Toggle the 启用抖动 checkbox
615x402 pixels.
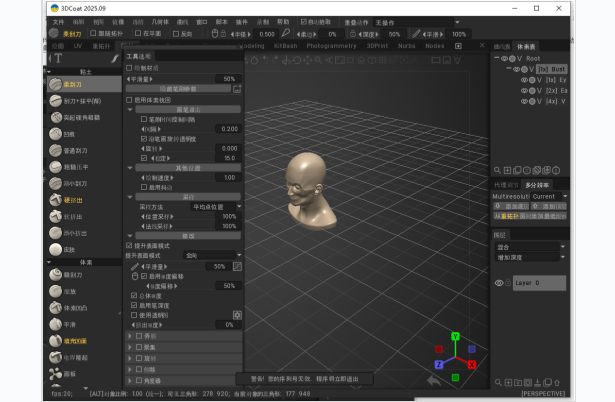point(138,187)
